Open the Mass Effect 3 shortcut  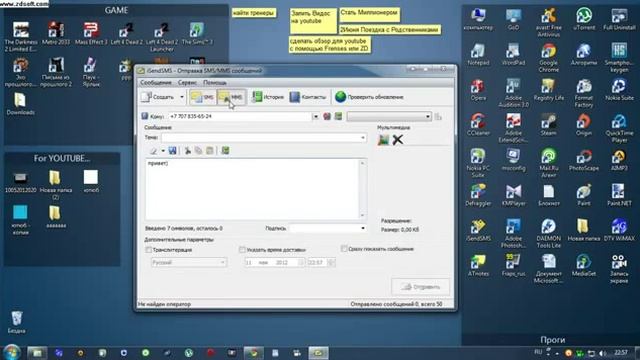tap(91, 34)
